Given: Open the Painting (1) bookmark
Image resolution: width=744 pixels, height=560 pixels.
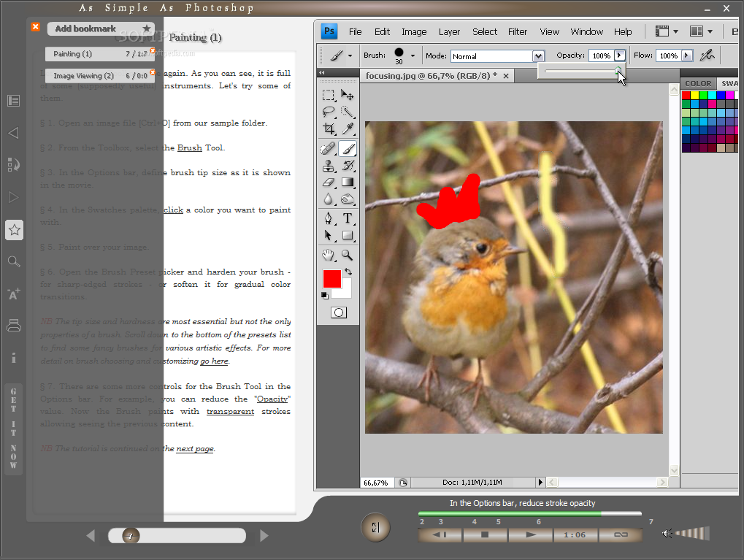Looking at the screenshot, I should tap(99, 54).
